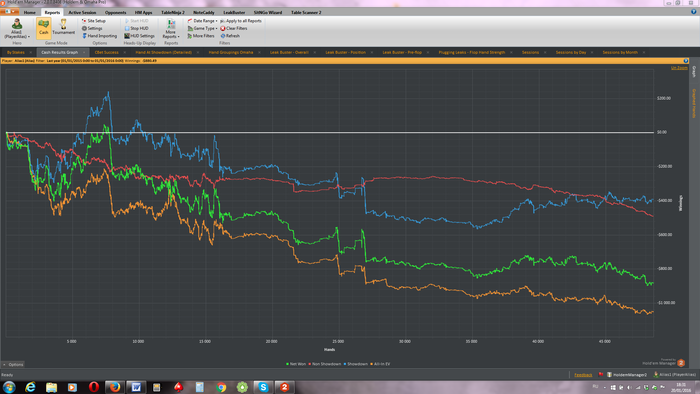Image resolution: width=700 pixels, height=394 pixels.
Task: Select the Cash game mode icon
Action: click(x=43, y=28)
